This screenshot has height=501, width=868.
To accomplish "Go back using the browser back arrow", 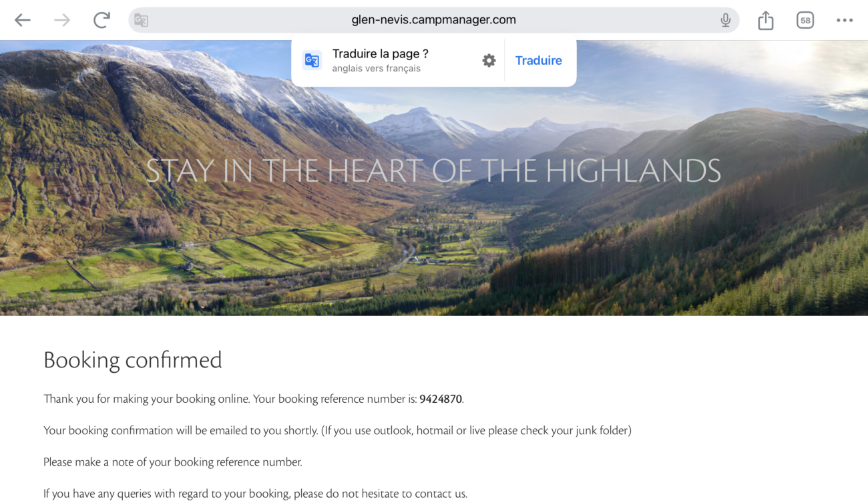I will click(x=23, y=20).
